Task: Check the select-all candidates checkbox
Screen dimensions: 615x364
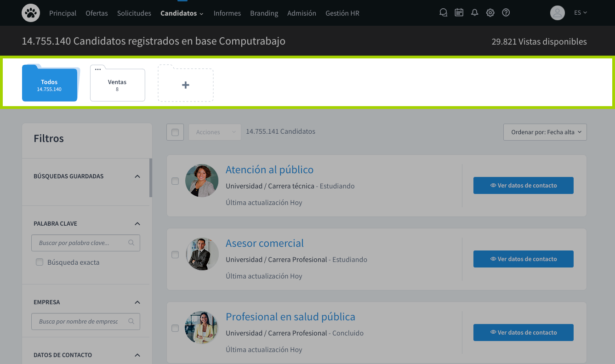Action: point(175,132)
